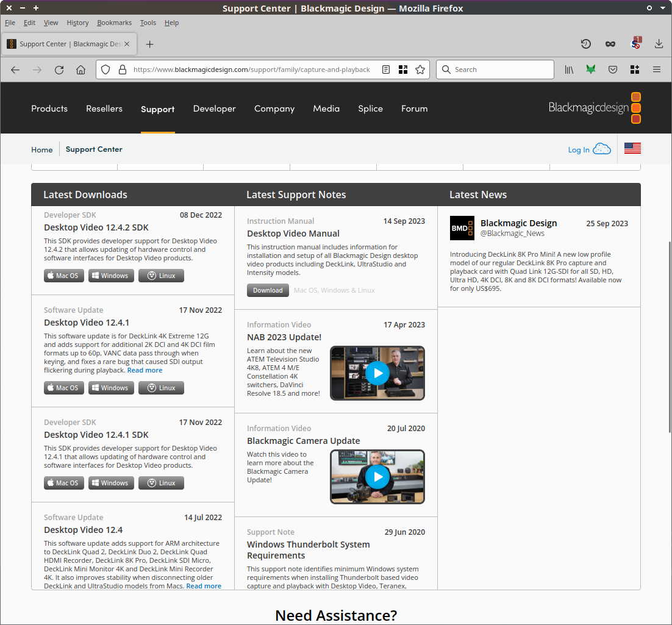
Task: Bookmark this page with the star icon
Action: 420,70
